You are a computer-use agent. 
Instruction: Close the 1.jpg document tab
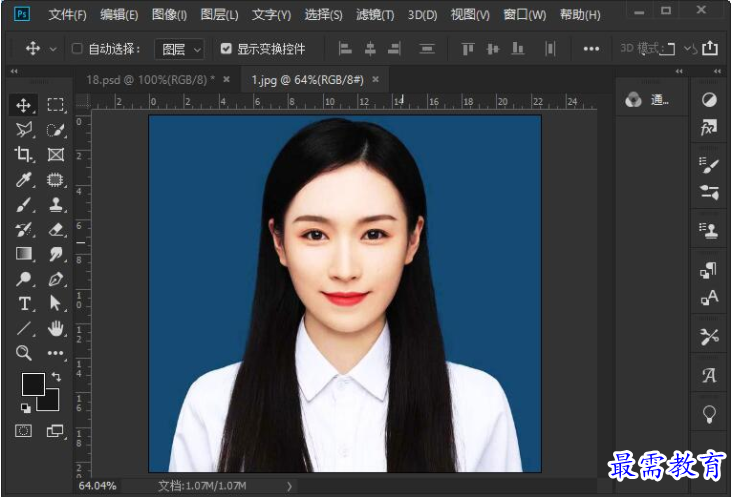pos(375,80)
